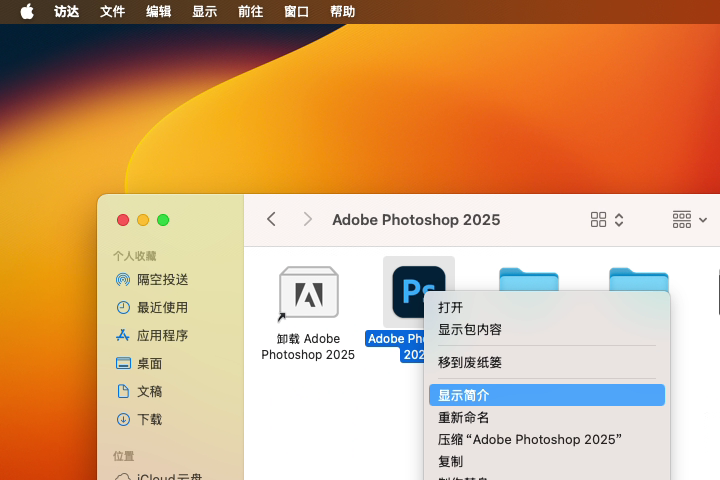
Task: Open the 窗口 menu
Action: (x=296, y=11)
